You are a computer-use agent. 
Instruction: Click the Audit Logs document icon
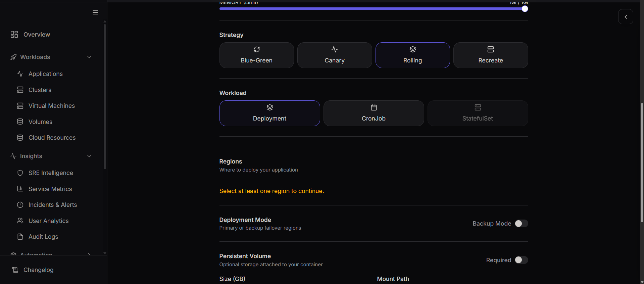click(x=20, y=237)
